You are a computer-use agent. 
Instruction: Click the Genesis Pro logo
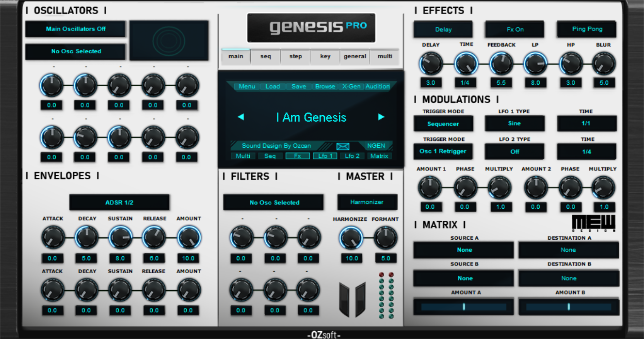point(311,28)
